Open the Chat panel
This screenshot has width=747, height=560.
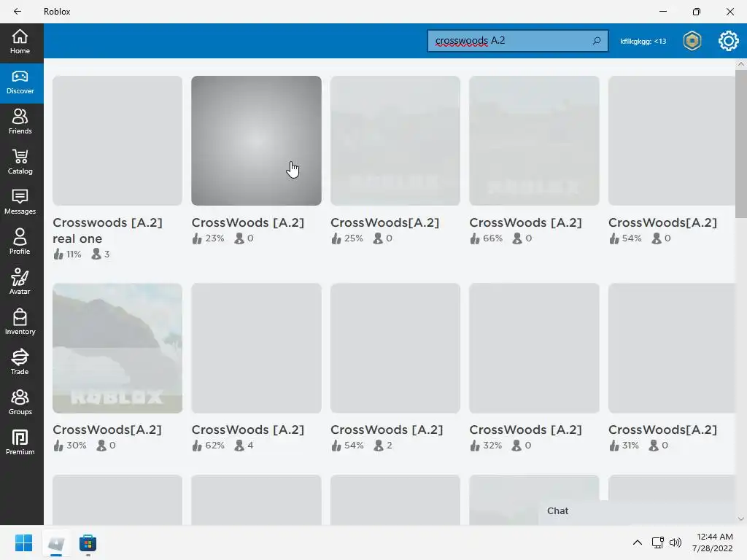coord(638,511)
